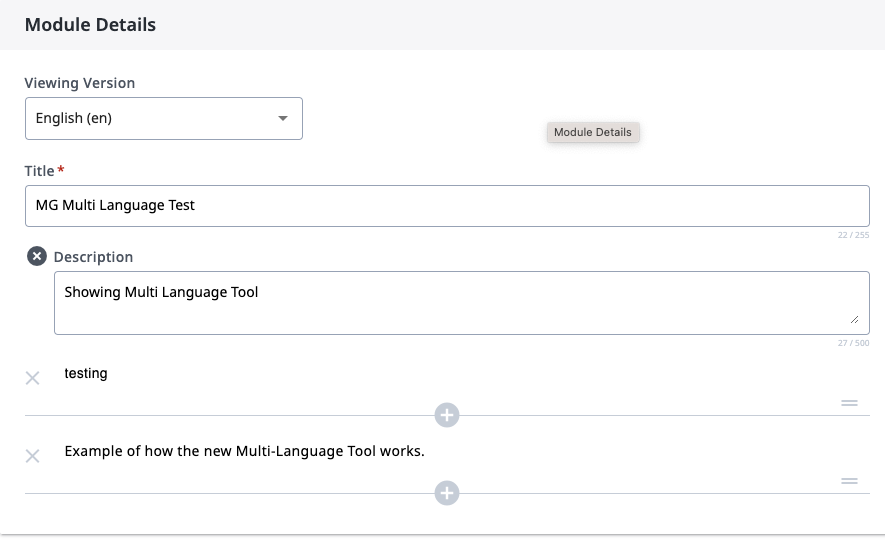This screenshot has height=540, width=885.
Task: Add a block below the Example row
Action: (446, 493)
